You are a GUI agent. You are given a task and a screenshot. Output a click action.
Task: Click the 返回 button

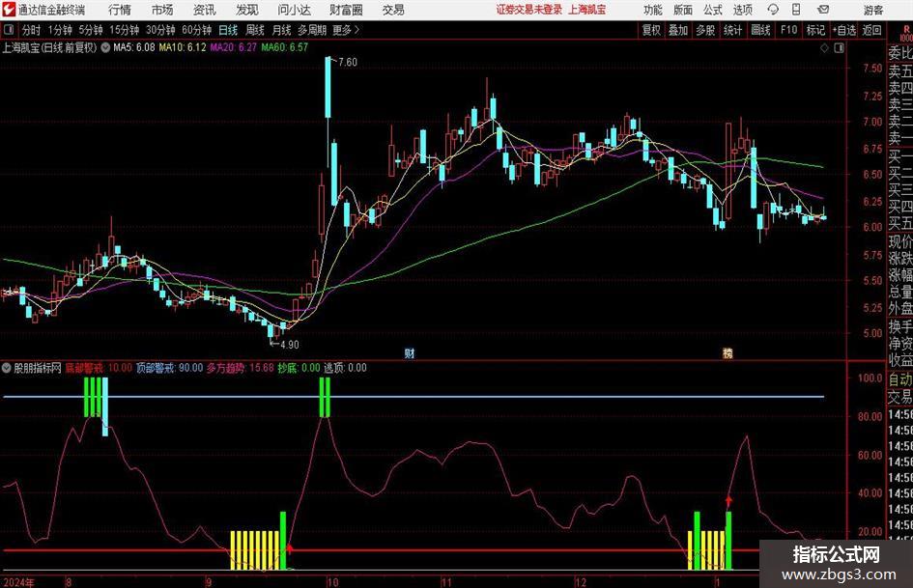click(871, 30)
